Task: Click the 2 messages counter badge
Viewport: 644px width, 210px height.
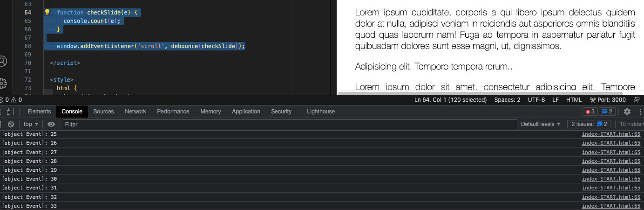Action: pos(606,112)
